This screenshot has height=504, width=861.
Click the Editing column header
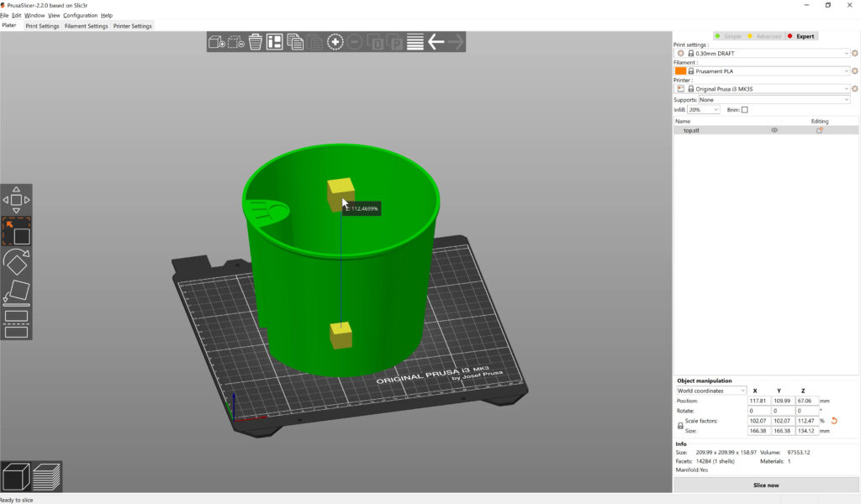point(820,121)
